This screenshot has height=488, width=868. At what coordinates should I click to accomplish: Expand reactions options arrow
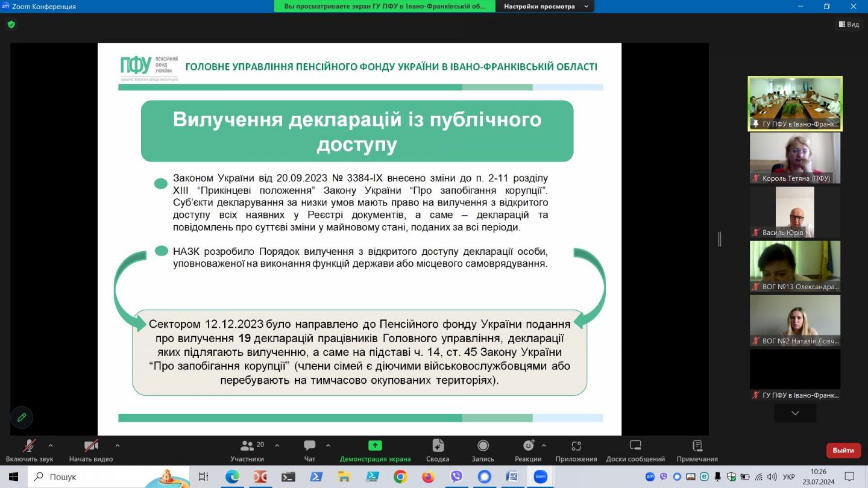click(544, 446)
